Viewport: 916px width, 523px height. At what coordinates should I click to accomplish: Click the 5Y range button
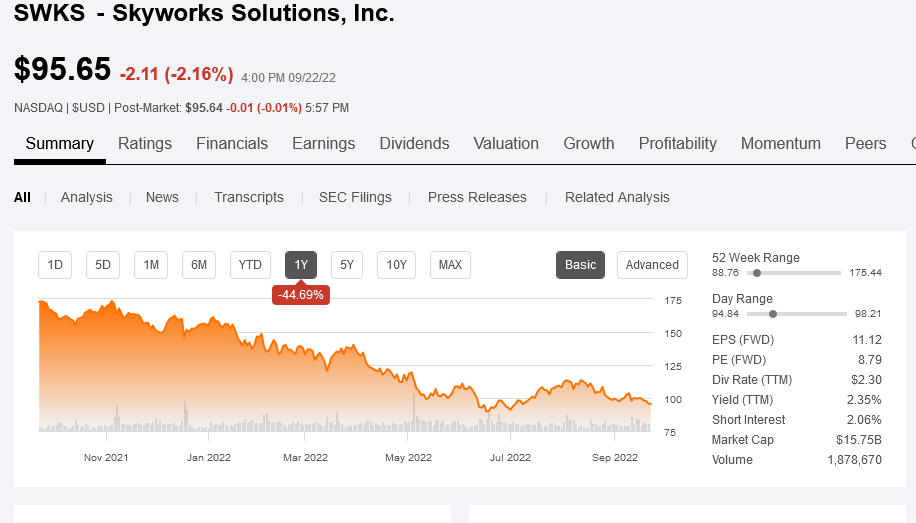347,265
